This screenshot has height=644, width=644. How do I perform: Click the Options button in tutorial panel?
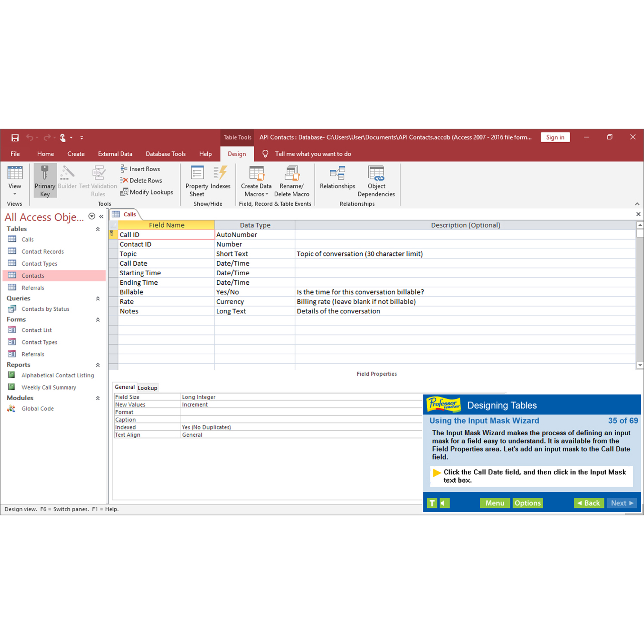click(527, 503)
